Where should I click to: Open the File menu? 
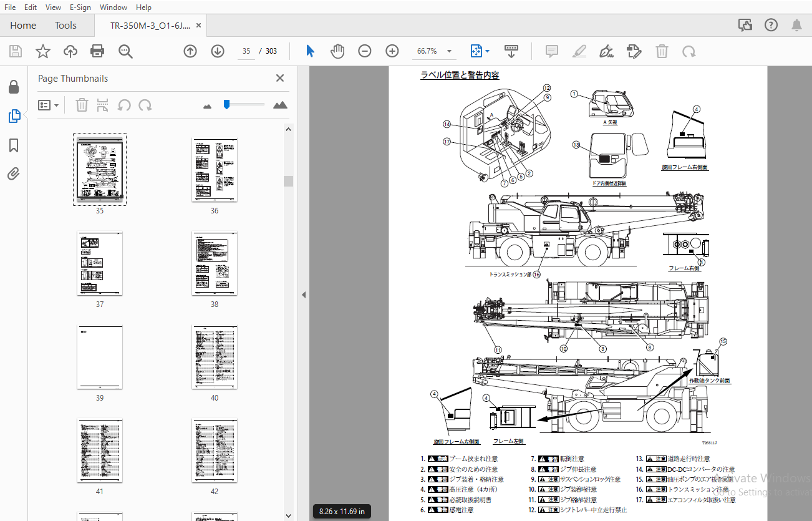[x=10, y=7]
